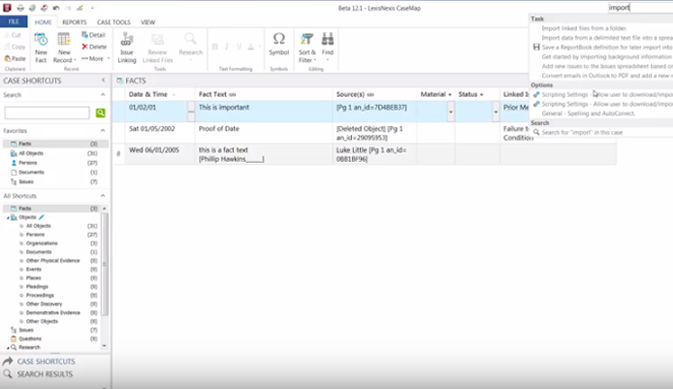Click Import linked files from a folder
The height and width of the screenshot is (389, 673).
coord(584,28)
